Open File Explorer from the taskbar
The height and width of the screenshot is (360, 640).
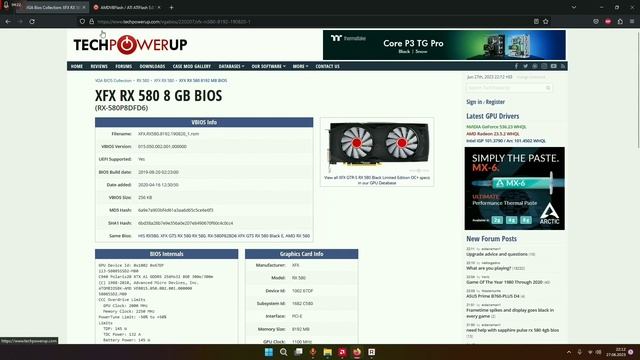point(327,352)
